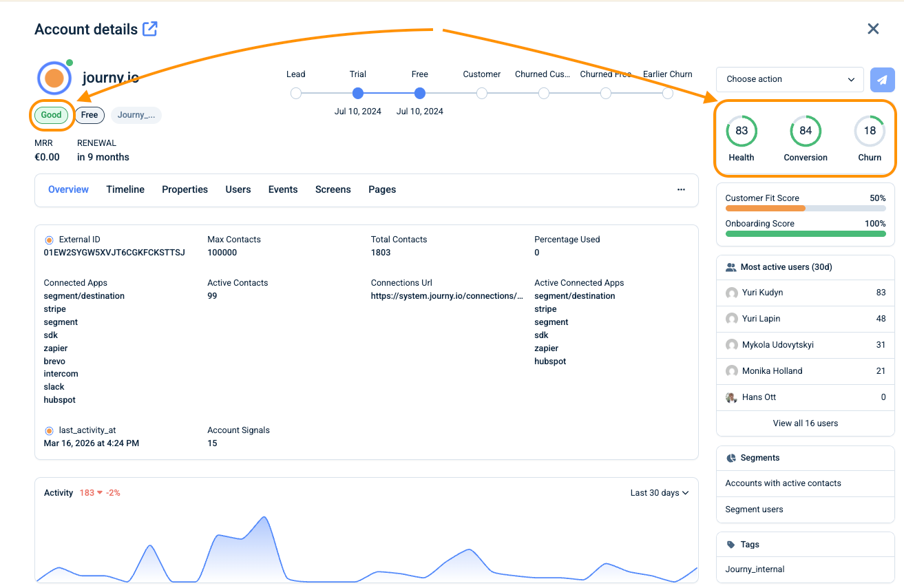Viewport: 904px width, 588px height.
Task: Open the Properties tab
Action: point(185,189)
